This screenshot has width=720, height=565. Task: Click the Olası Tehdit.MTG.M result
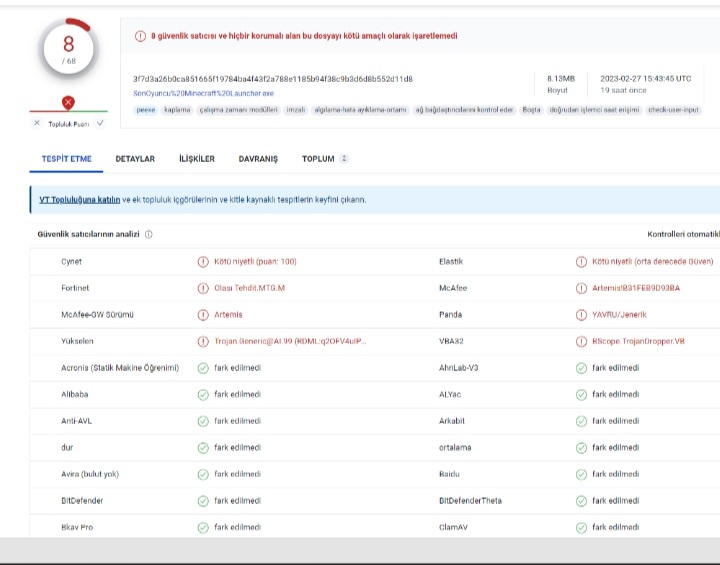pyautogui.click(x=249, y=288)
